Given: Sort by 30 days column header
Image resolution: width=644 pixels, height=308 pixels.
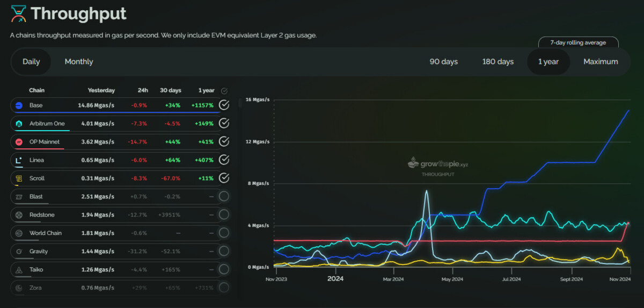Looking at the screenshot, I should (171, 90).
